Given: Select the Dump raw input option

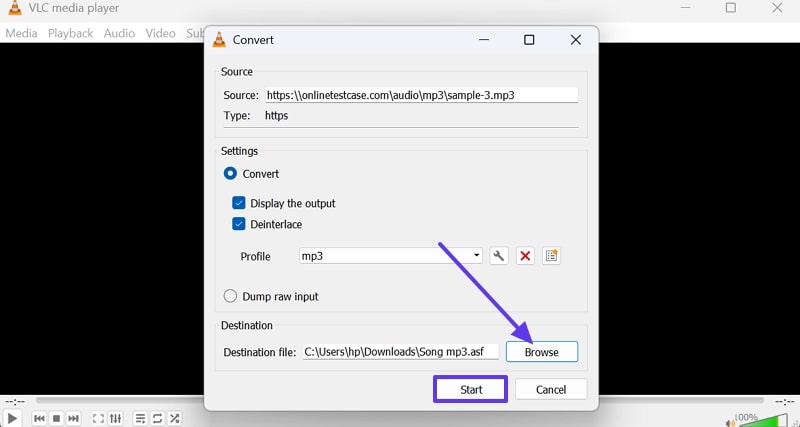Looking at the screenshot, I should pyautogui.click(x=230, y=296).
